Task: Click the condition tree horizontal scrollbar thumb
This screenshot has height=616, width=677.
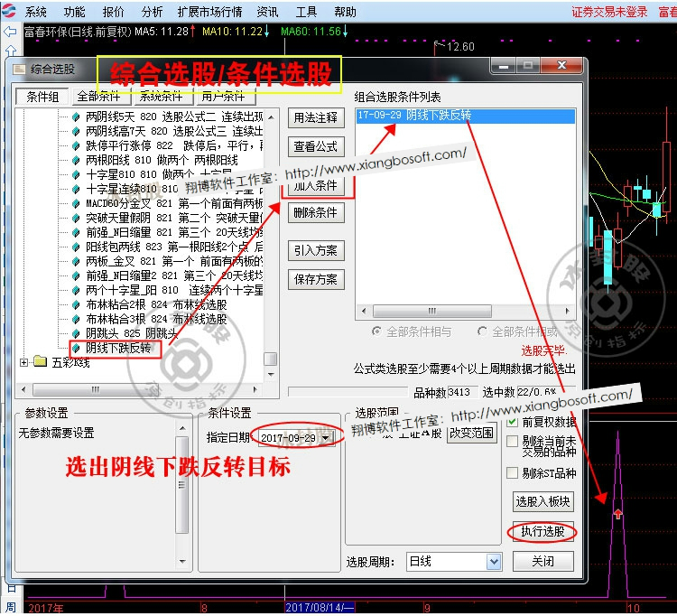Action: tap(96, 389)
